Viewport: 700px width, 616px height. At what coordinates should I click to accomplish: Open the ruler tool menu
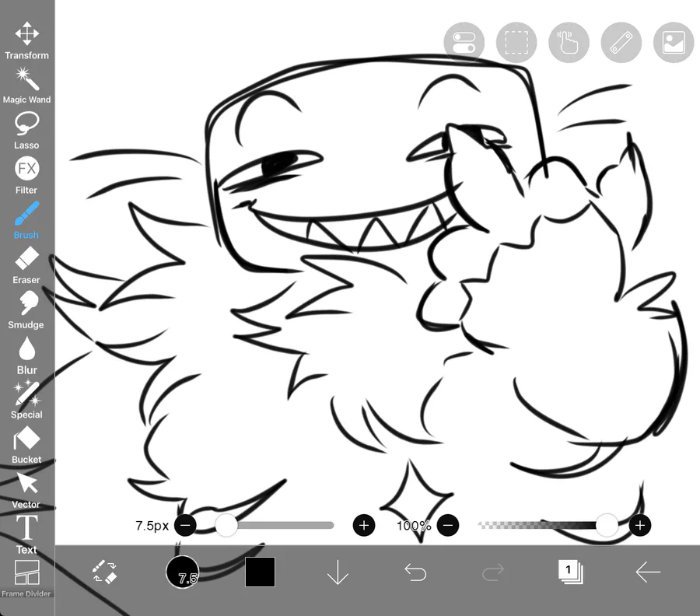click(x=621, y=43)
